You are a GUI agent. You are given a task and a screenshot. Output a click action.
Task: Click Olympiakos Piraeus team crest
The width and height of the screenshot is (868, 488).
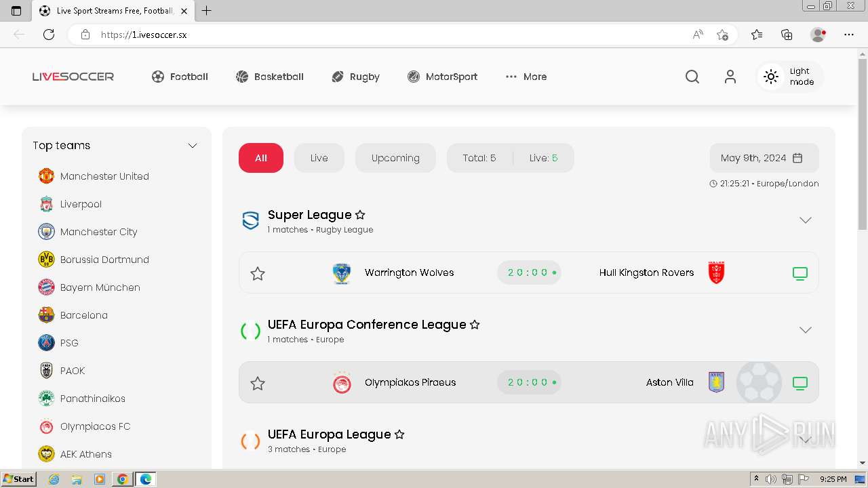pos(342,383)
